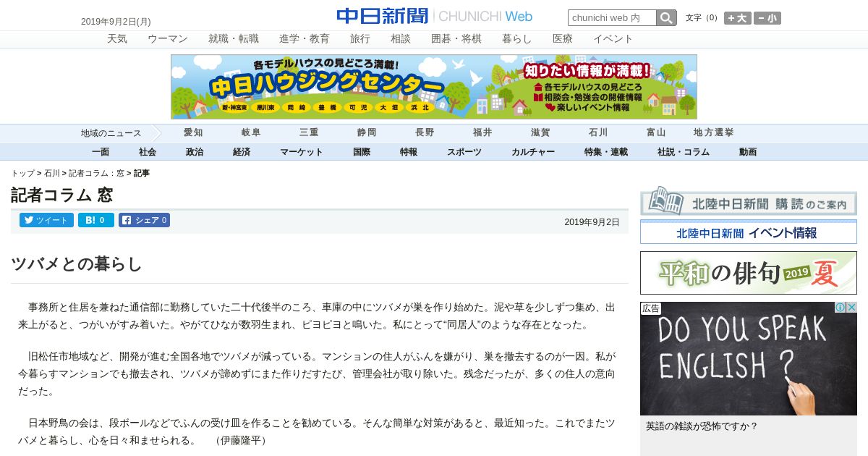Decrease text size with the −小 button

(x=767, y=18)
